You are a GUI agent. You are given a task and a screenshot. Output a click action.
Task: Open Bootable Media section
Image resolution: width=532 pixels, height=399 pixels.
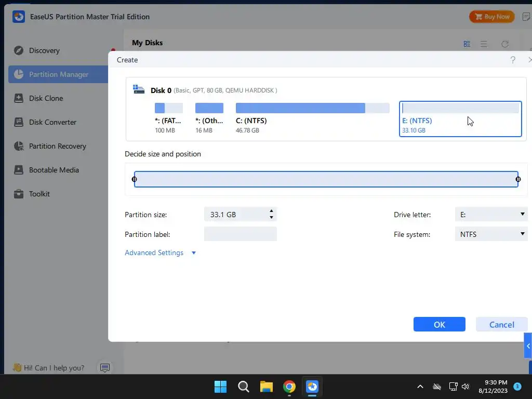tap(54, 170)
